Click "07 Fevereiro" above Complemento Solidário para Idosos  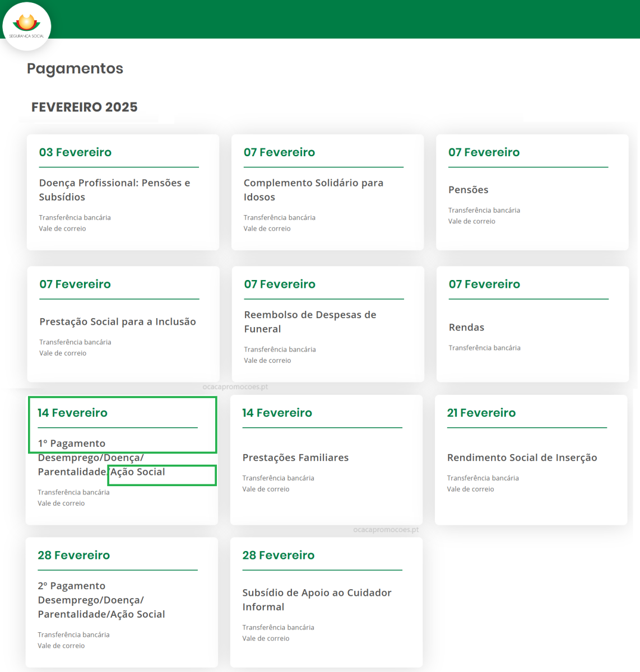(279, 152)
